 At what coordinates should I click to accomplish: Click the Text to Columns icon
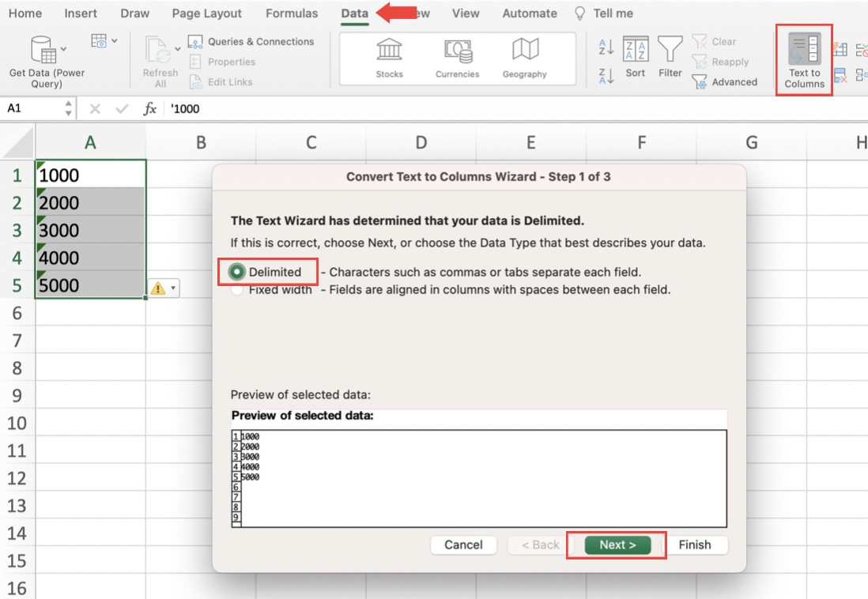(x=804, y=49)
